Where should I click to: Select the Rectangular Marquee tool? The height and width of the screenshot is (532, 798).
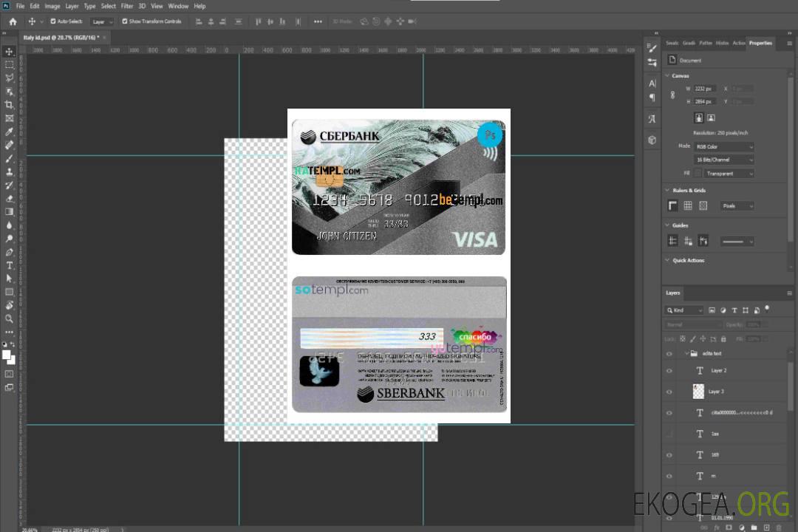coord(9,65)
